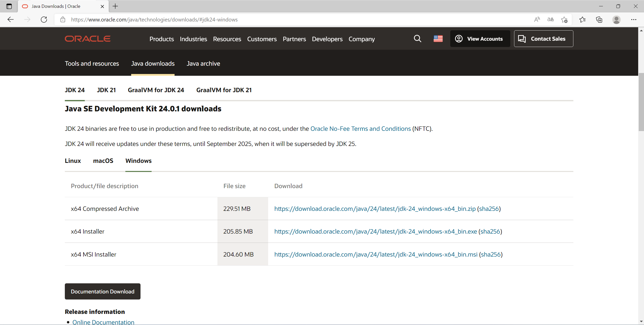
Task: Open the Industries menu
Action: 193,39
